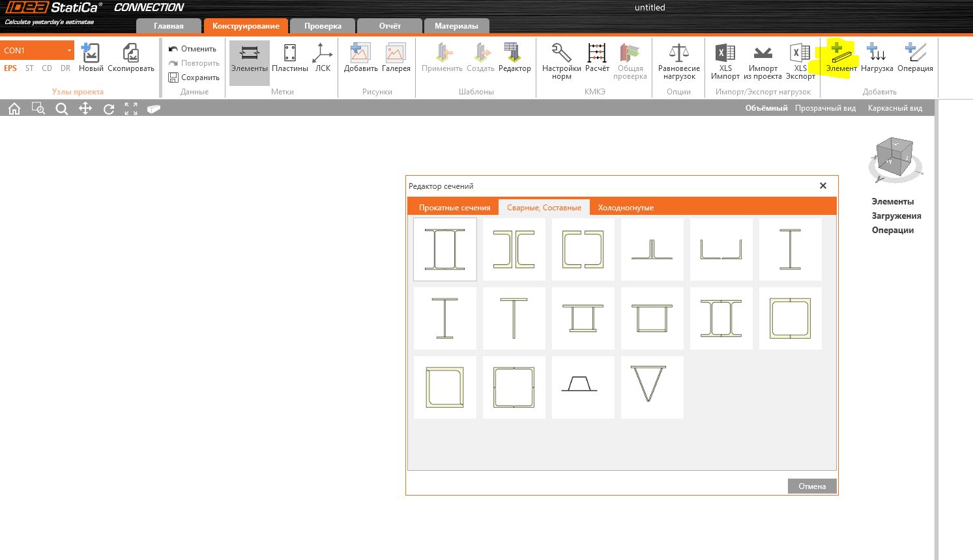Open the Проверка ribbon tab
Image resolution: width=973 pixels, height=560 pixels.
click(323, 26)
